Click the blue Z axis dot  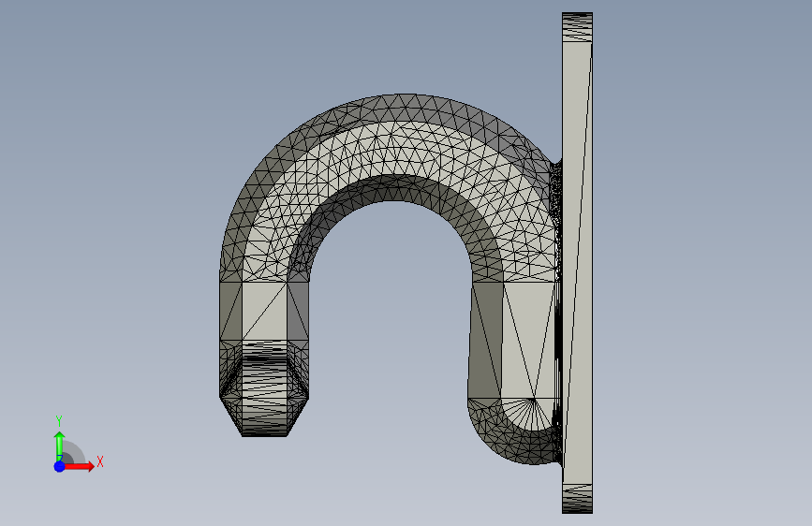(x=60, y=466)
